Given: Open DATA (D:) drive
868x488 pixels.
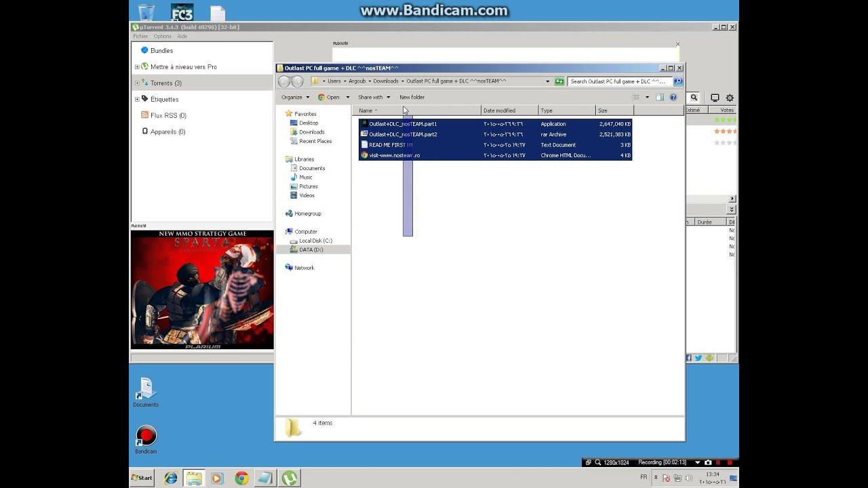Looking at the screenshot, I should 311,249.
